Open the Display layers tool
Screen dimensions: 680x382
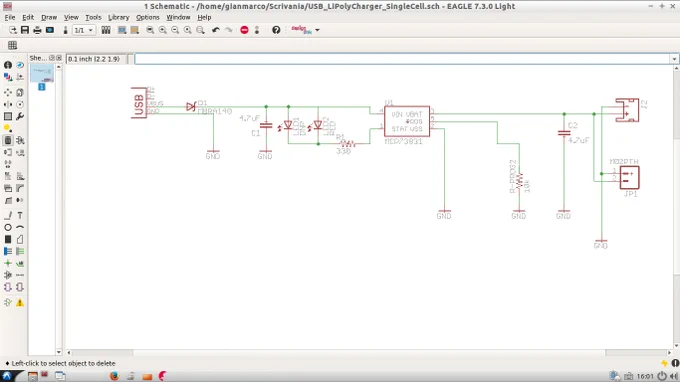click(8, 77)
